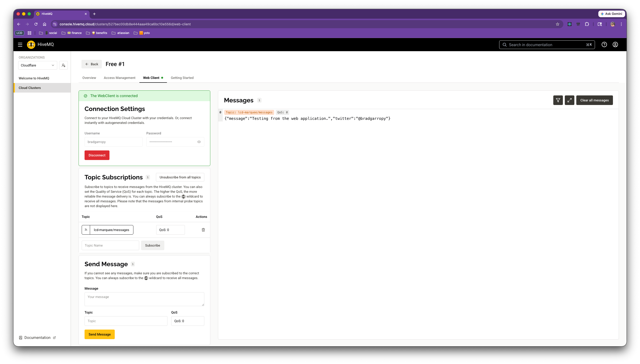This screenshot has width=640, height=364.
Task: Open subscription QoS: 0 dropdown
Action: tap(170, 230)
